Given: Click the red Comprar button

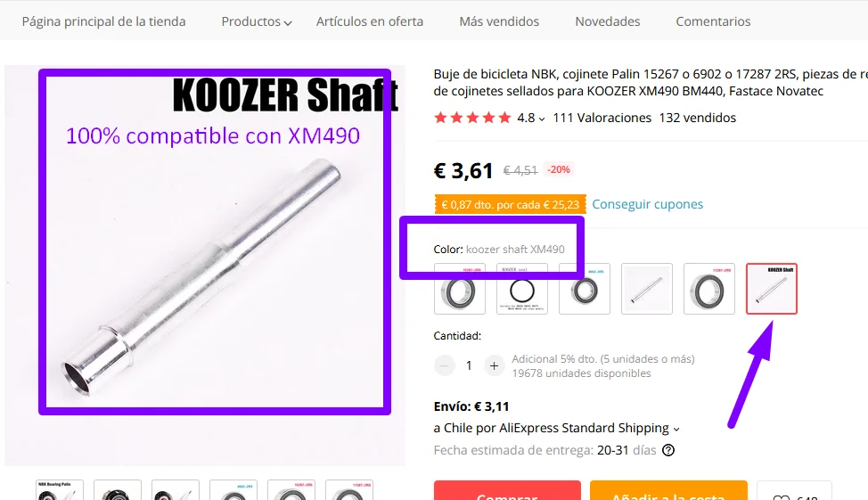Looking at the screenshot, I should (507, 490).
